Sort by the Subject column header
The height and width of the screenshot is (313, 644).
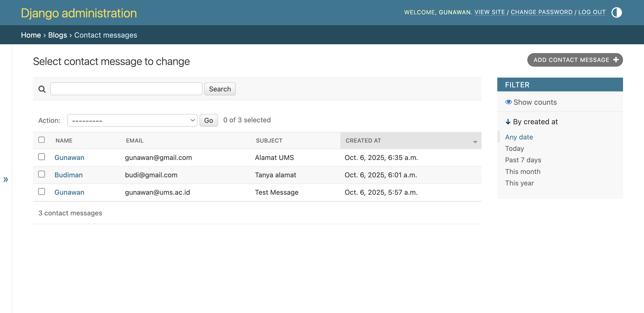click(x=269, y=140)
